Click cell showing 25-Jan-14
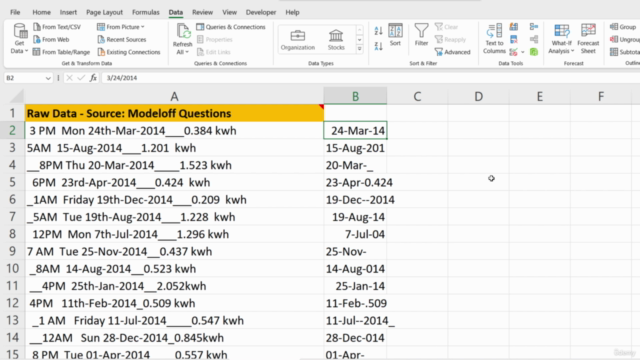This screenshot has height=360, width=640. point(355,286)
